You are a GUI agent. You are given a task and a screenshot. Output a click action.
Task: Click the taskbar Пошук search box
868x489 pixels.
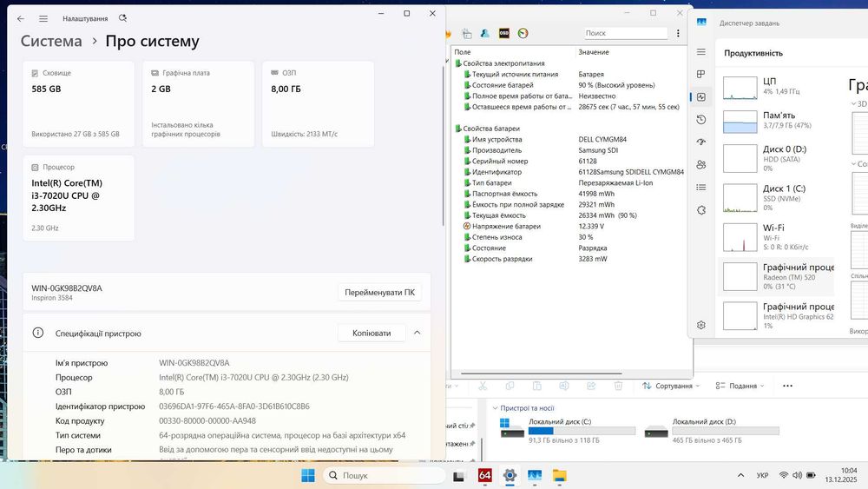384,475
